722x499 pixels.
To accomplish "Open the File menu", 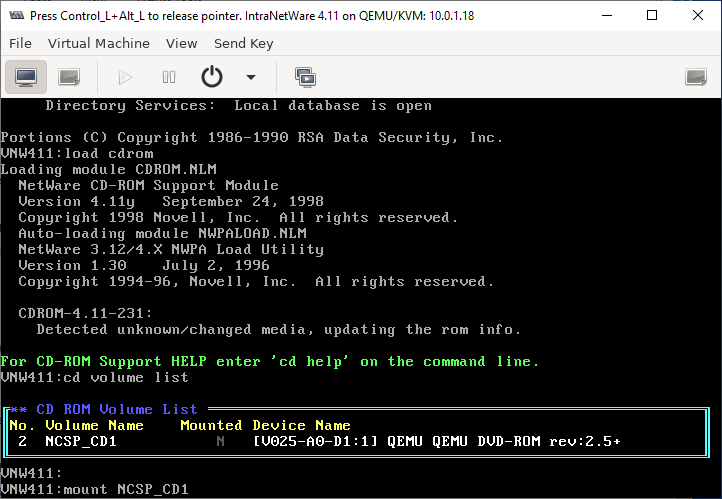I will [x=20, y=44].
